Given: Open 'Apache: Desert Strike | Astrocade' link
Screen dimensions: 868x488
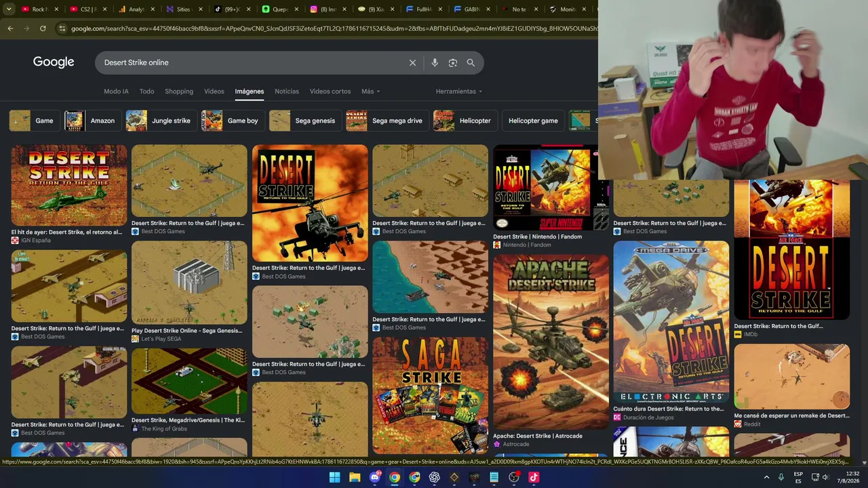Looking at the screenshot, I should tap(538, 436).
